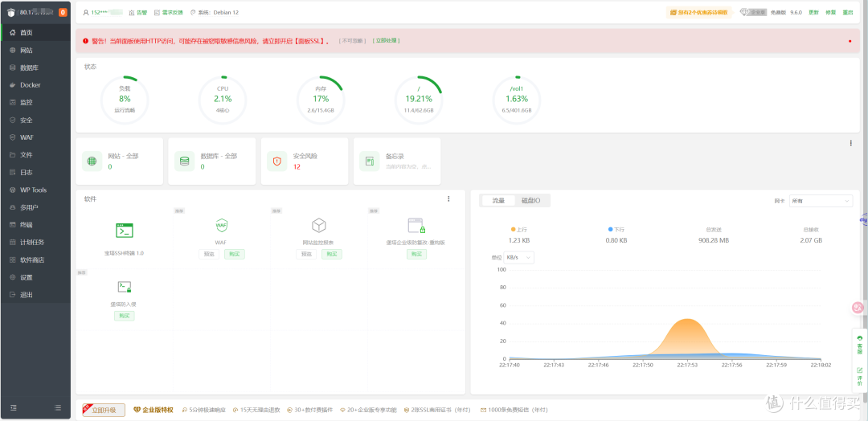Open 设置 in the sidebar
Image resolution: width=868 pixels, height=421 pixels.
pos(36,277)
